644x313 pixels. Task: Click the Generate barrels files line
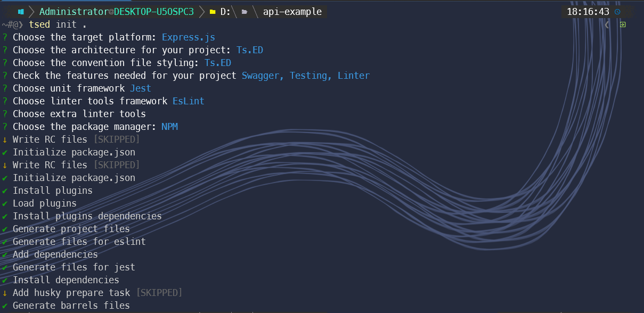pyautogui.click(x=71, y=306)
